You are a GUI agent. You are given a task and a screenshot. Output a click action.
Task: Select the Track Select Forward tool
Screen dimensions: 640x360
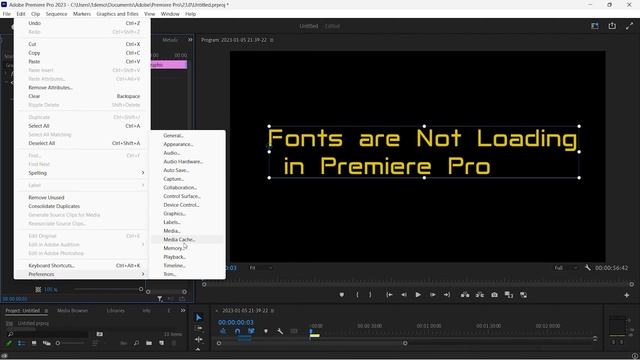coord(199,328)
